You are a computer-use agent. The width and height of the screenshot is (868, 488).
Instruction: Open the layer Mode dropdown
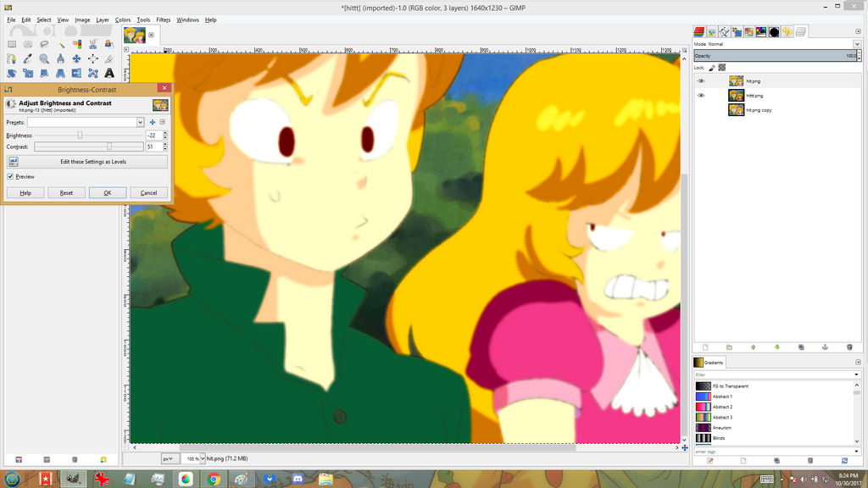tap(857, 44)
